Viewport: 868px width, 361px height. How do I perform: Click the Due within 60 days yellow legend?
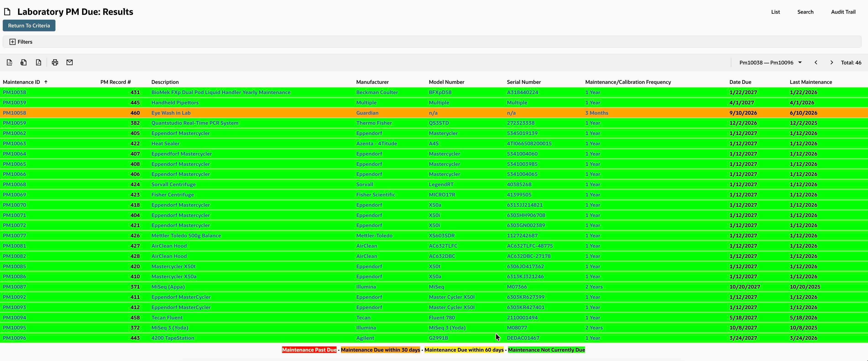(x=464, y=350)
